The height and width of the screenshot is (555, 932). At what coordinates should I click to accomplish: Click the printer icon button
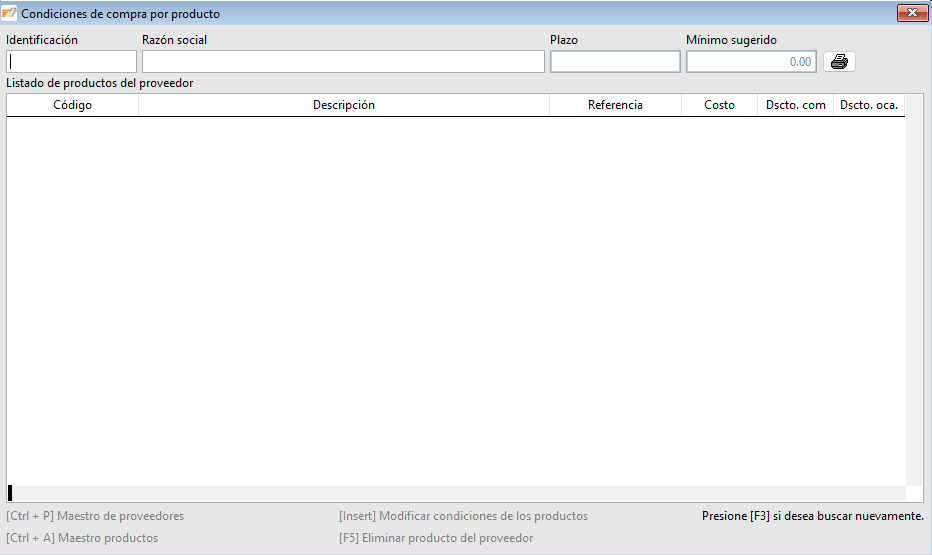(839, 62)
